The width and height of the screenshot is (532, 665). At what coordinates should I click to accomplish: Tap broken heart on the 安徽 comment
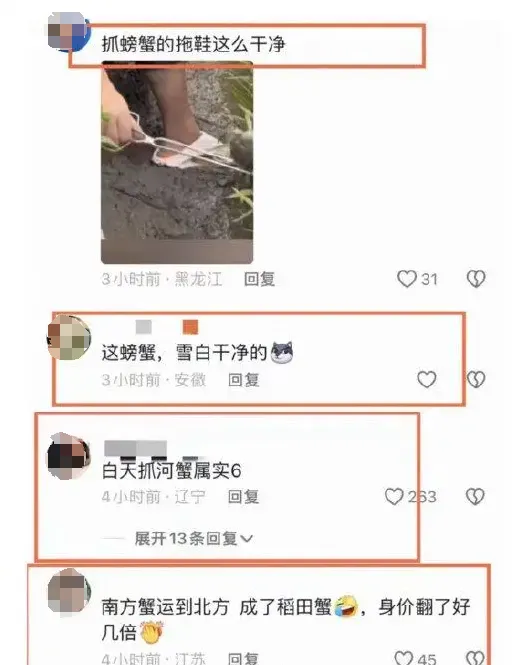coord(476,379)
